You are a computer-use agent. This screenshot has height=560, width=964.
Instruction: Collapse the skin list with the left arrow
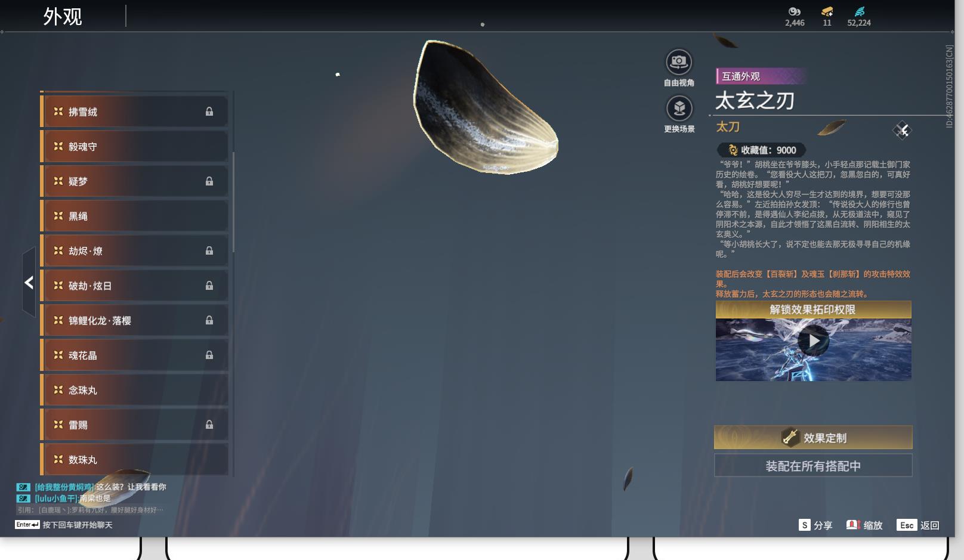[29, 283]
